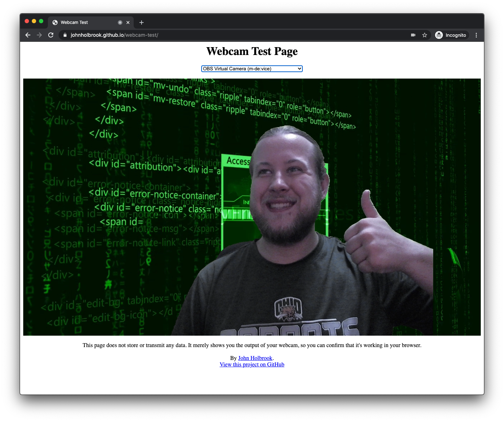Open the John Holbrook link

(255, 358)
